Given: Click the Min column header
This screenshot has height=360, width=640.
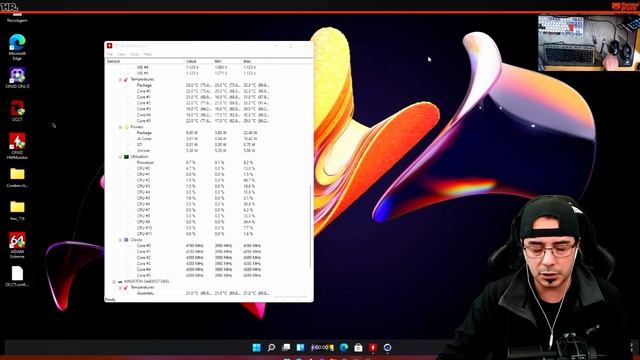Looking at the screenshot, I should coord(228,61).
